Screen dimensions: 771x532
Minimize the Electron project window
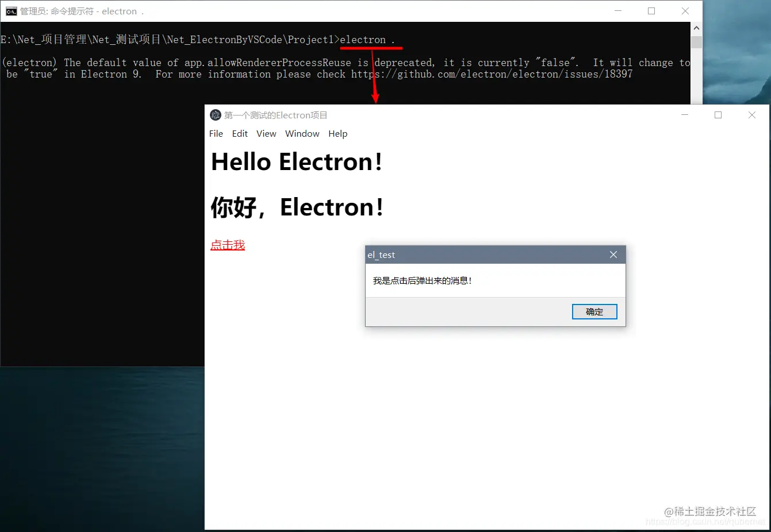(685, 115)
